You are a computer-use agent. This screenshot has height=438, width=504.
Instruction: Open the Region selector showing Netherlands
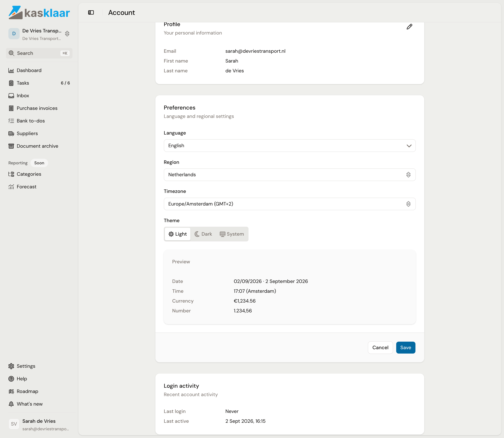(290, 175)
